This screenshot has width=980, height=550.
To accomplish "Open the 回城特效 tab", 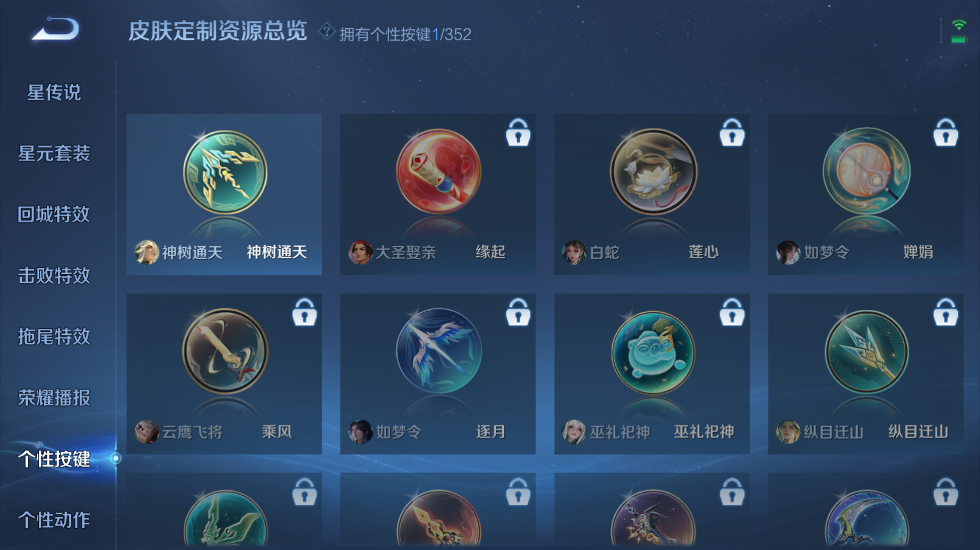I will [x=54, y=214].
